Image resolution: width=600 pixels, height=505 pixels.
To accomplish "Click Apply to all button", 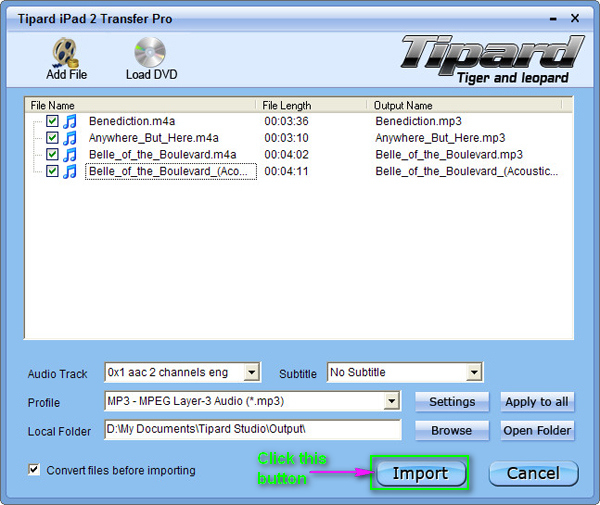I will pyautogui.click(x=537, y=402).
